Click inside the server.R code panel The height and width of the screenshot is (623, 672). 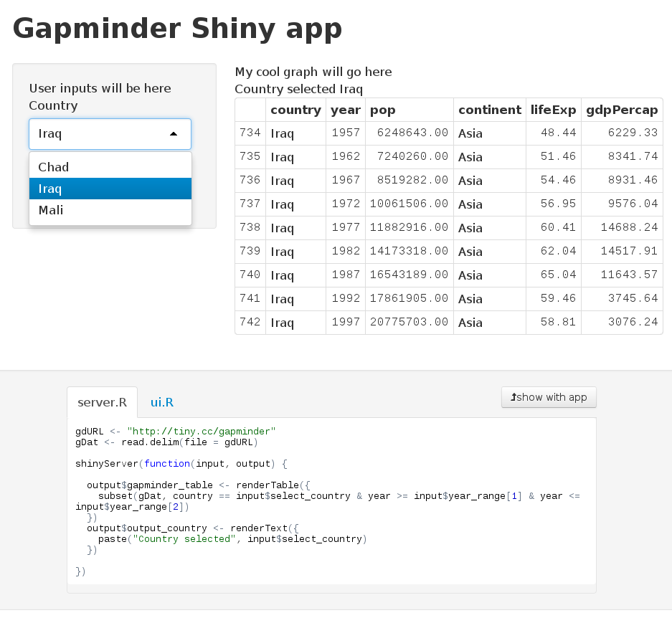(330, 502)
